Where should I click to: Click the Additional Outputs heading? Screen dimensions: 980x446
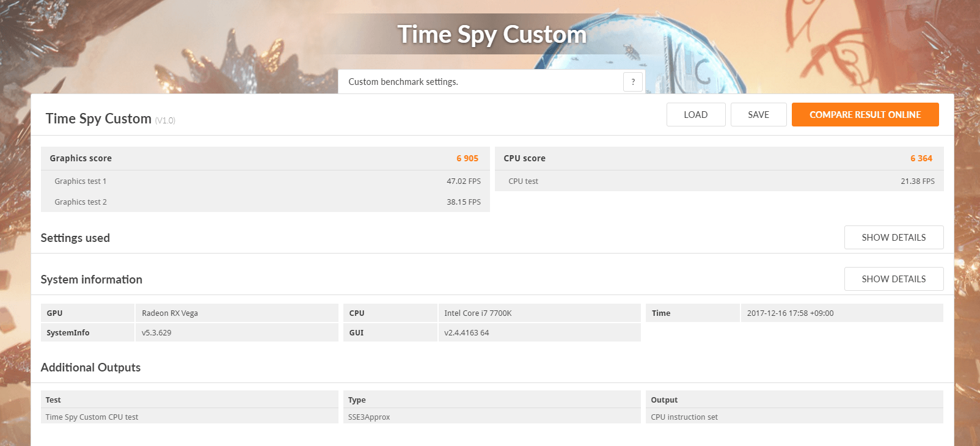click(90, 368)
